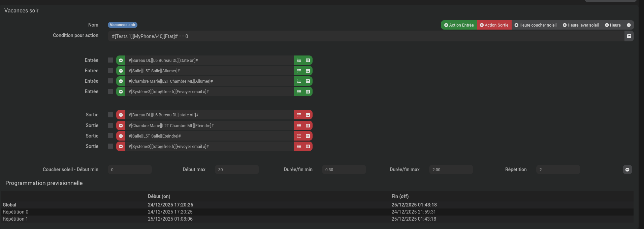
Task: Tick checkbox for Salle Eteindre exit
Action: [x=110, y=136]
